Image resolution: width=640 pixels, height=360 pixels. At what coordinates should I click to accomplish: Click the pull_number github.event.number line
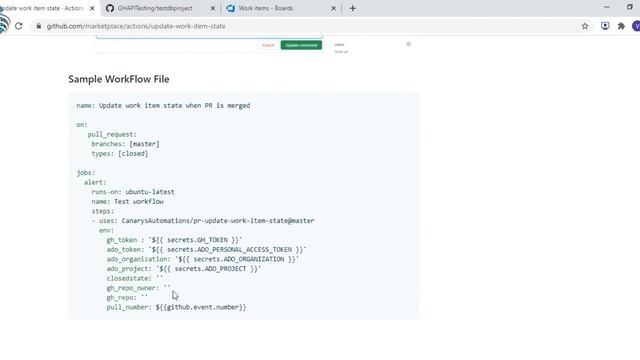click(176, 307)
